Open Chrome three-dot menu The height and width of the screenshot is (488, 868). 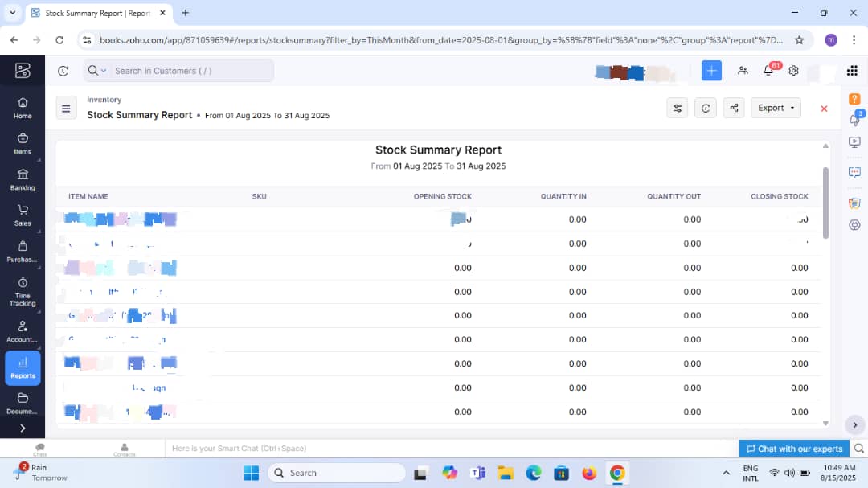tap(854, 40)
